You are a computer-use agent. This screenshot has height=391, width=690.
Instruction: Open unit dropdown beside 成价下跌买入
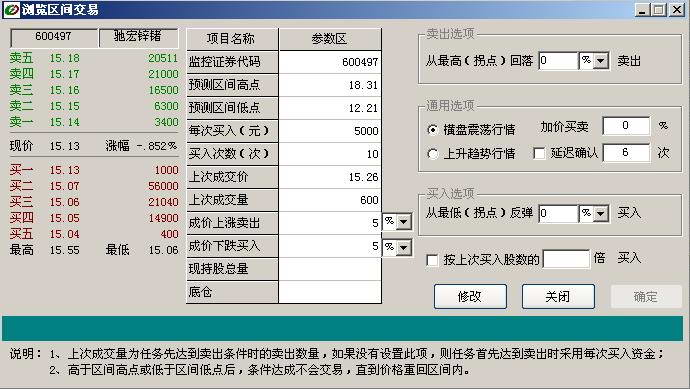[404, 247]
